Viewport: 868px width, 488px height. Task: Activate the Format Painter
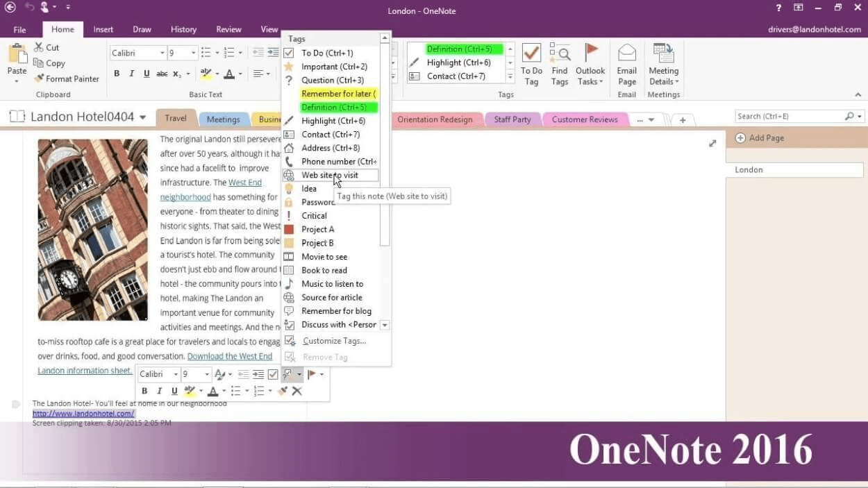(x=67, y=78)
